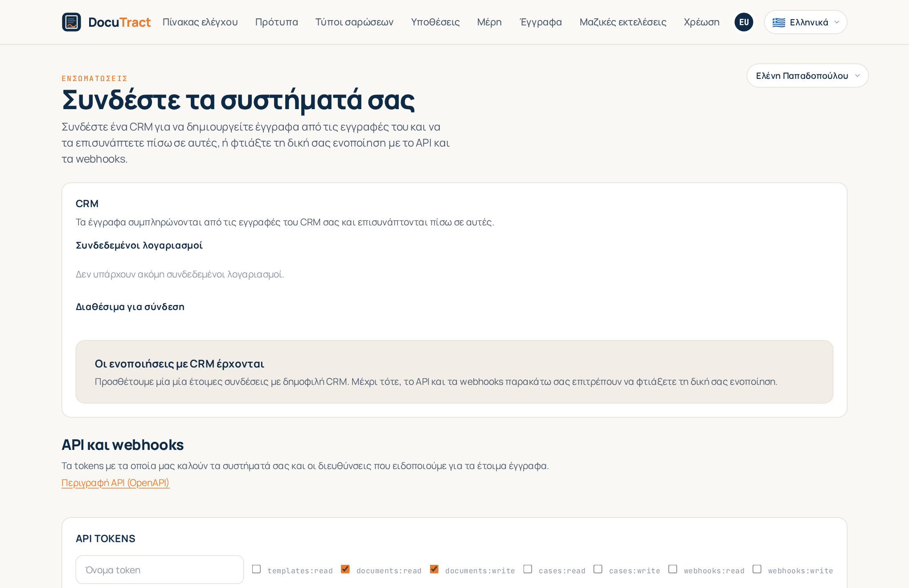Open the Ελληνικά language dropdown
This screenshot has width=909, height=588.
[805, 22]
